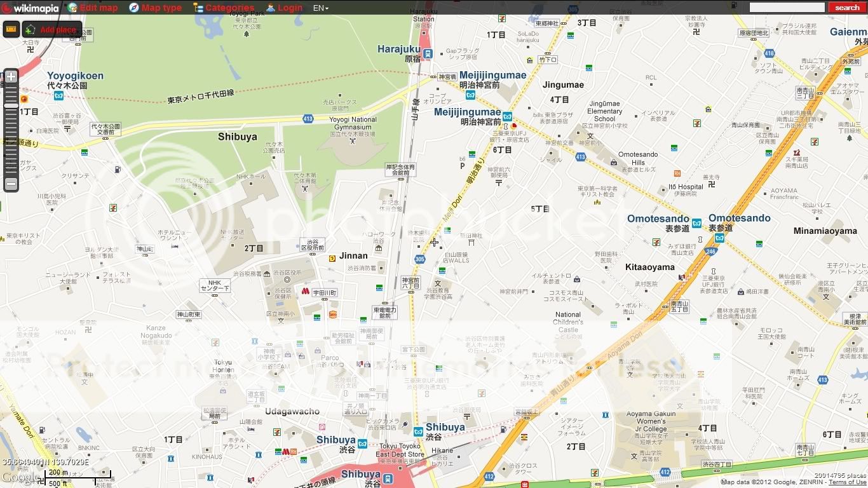Click the Add place button
868x488 pixels.
(x=52, y=29)
